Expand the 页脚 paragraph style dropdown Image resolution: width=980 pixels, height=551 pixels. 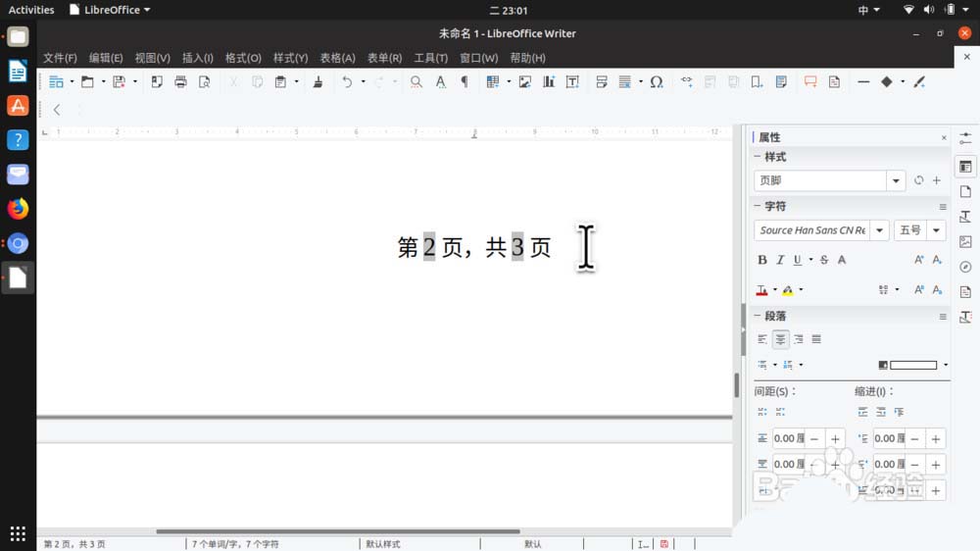point(896,180)
